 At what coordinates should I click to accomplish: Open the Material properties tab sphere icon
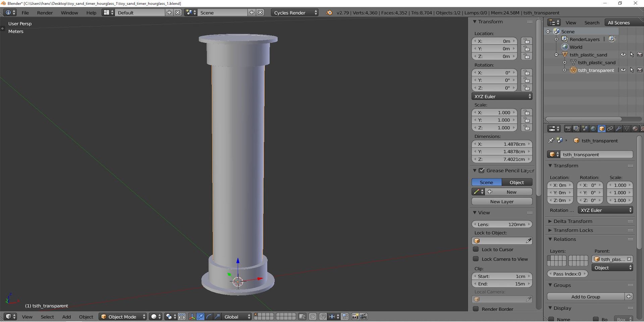coord(635,129)
